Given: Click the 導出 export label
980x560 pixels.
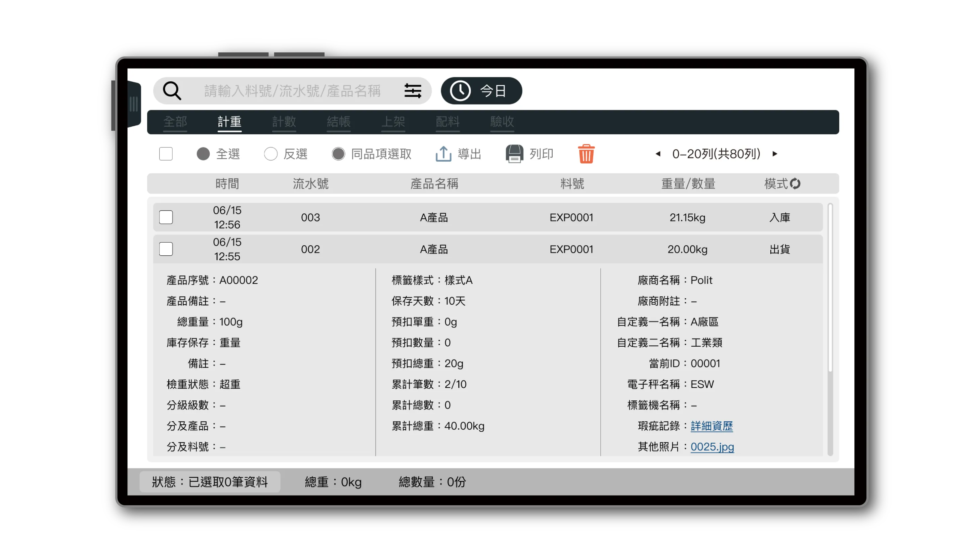Looking at the screenshot, I should (x=470, y=154).
